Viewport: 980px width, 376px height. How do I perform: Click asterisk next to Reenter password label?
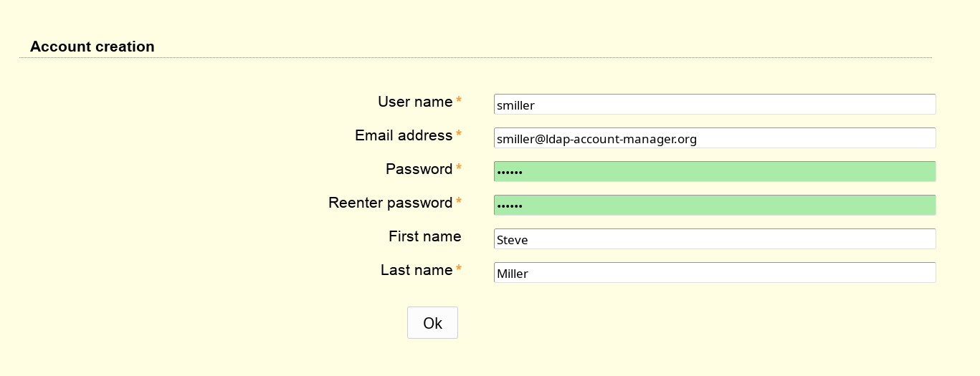click(459, 203)
